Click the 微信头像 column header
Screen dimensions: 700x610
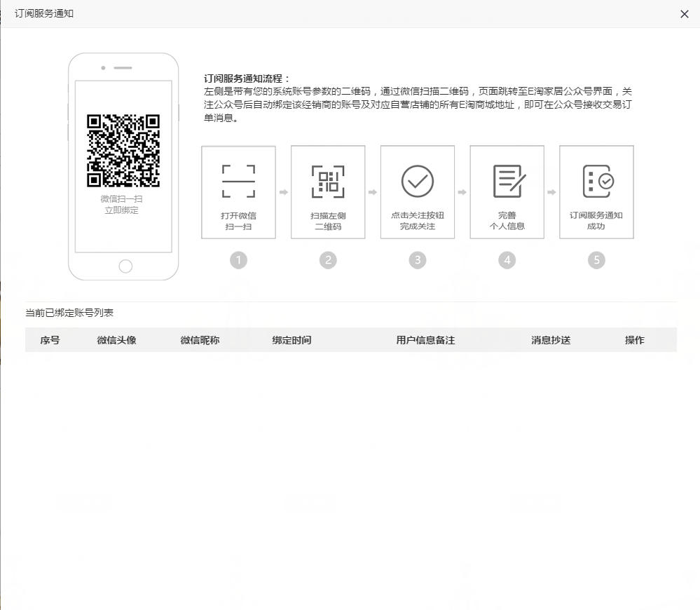(116, 340)
